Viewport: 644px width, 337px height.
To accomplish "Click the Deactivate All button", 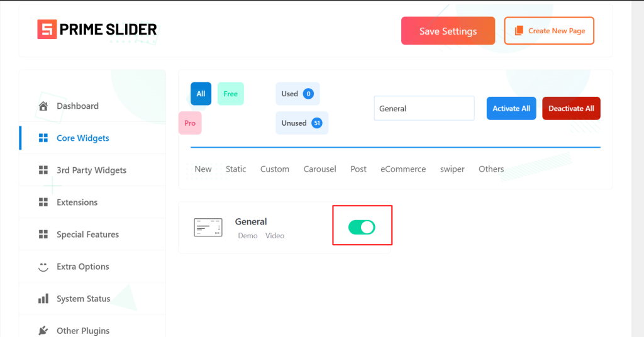I will 571,108.
